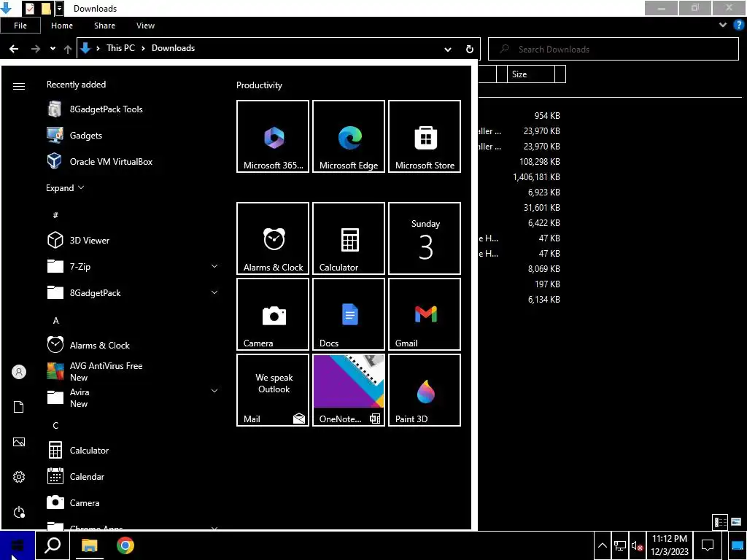Open the Sunday 3 calendar tile
This screenshot has height=560, width=747.
pyautogui.click(x=425, y=238)
